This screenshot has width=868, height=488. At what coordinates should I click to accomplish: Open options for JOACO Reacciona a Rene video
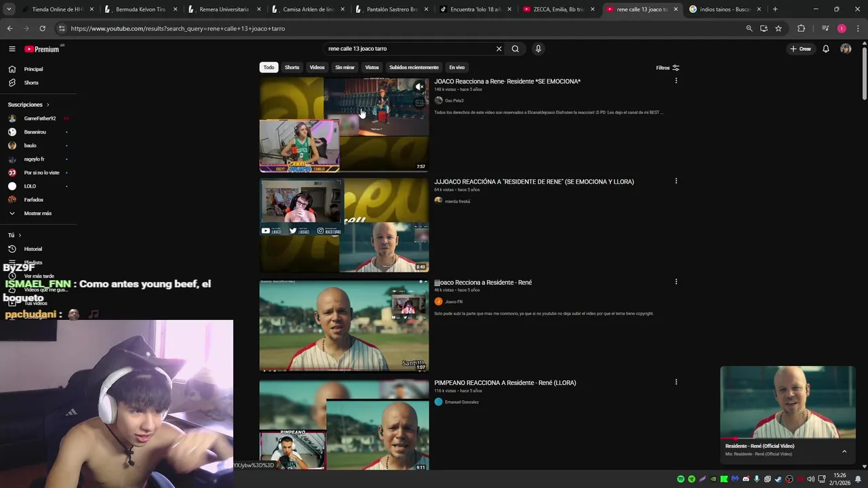point(676,81)
